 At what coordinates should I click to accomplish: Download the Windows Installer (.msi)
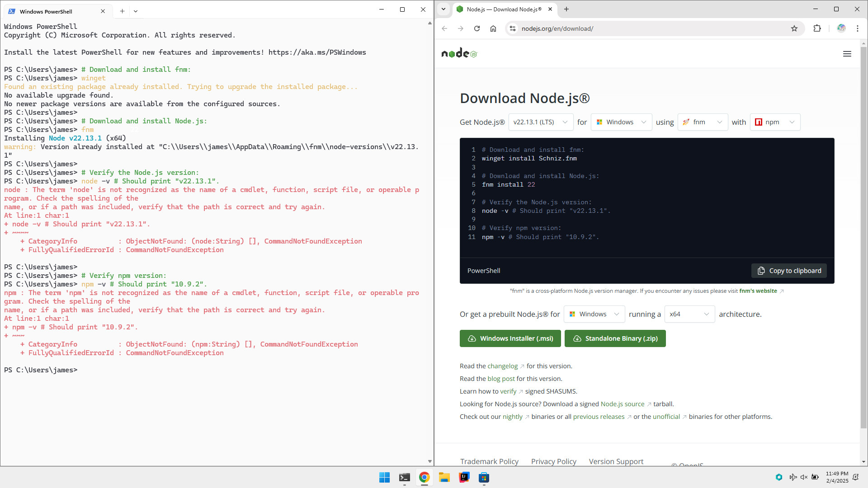(510, 338)
